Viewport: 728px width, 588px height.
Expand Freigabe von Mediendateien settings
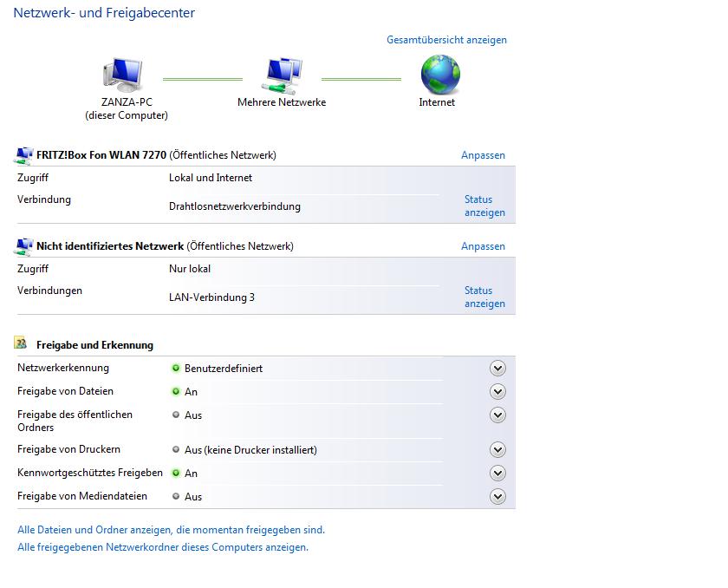497,496
